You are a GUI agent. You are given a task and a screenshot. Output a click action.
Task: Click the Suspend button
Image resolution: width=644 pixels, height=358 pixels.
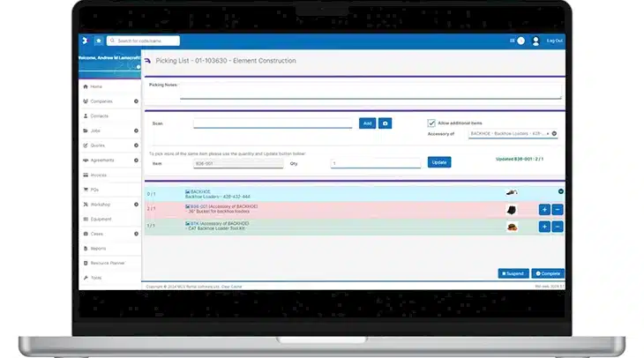coord(513,273)
